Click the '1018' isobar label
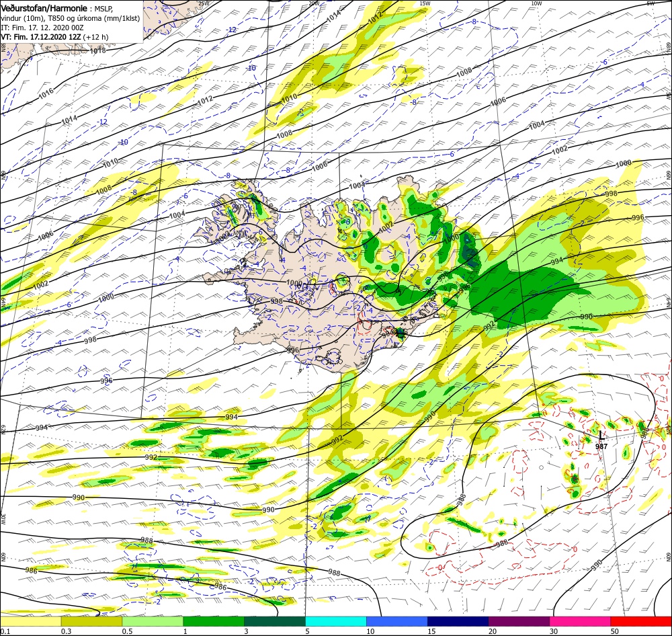 (x=97, y=50)
